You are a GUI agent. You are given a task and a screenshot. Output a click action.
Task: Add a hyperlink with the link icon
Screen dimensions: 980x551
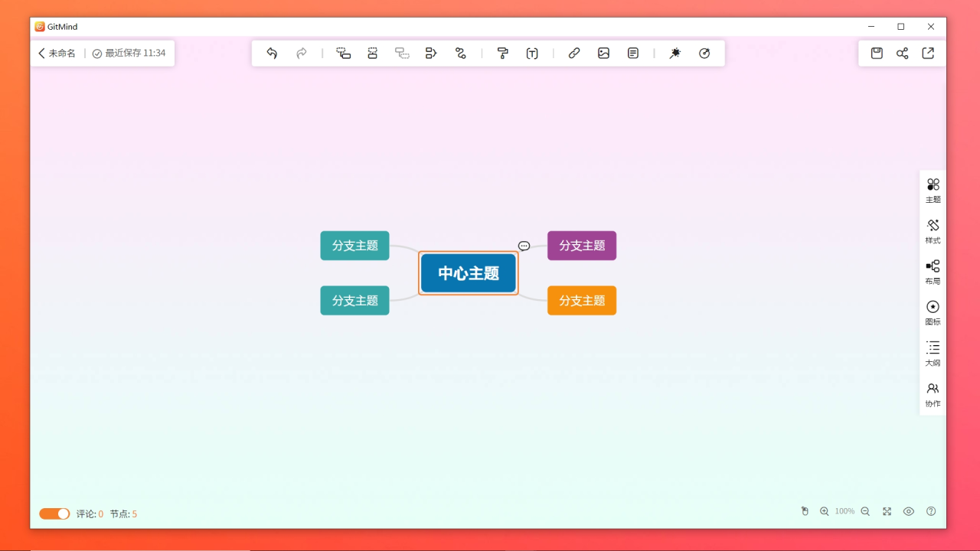tap(573, 53)
